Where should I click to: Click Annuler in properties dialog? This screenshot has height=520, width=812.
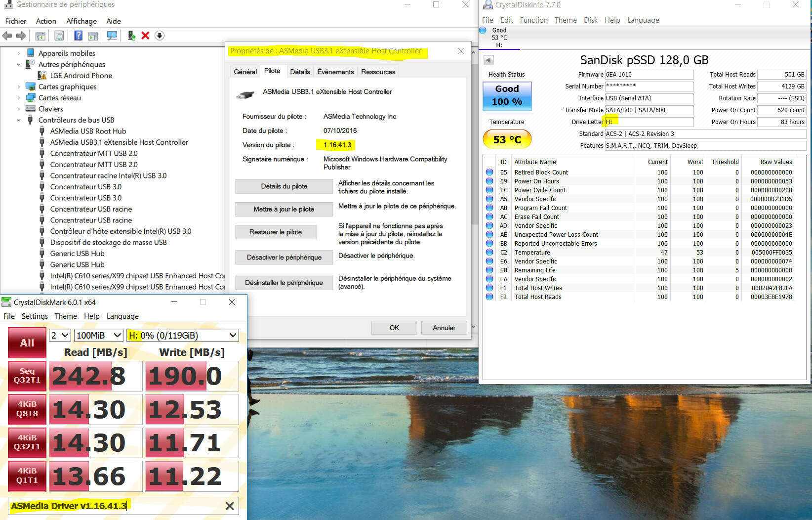pos(444,328)
